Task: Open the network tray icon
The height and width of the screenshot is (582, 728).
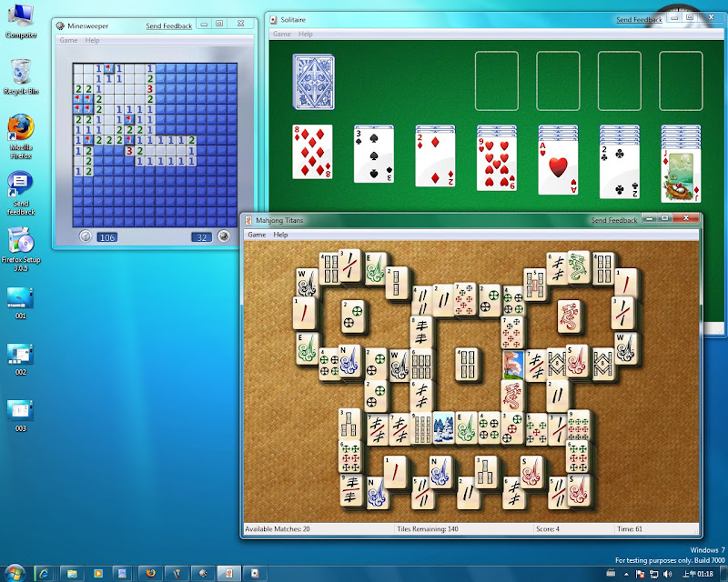Action: pos(653,574)
